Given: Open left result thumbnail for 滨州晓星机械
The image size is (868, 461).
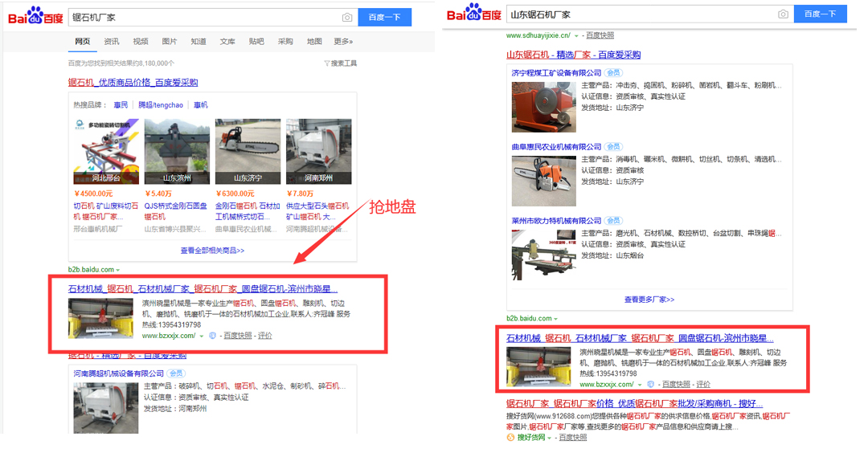Looking at the screenshot, I should pyautogui.click(x=100, y=318).
